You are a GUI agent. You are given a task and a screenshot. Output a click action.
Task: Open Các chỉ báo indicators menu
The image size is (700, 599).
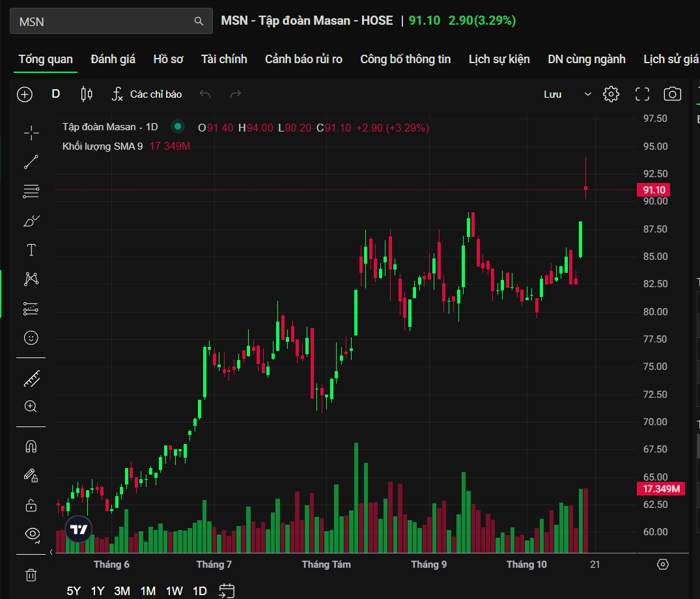click(147, 94)
